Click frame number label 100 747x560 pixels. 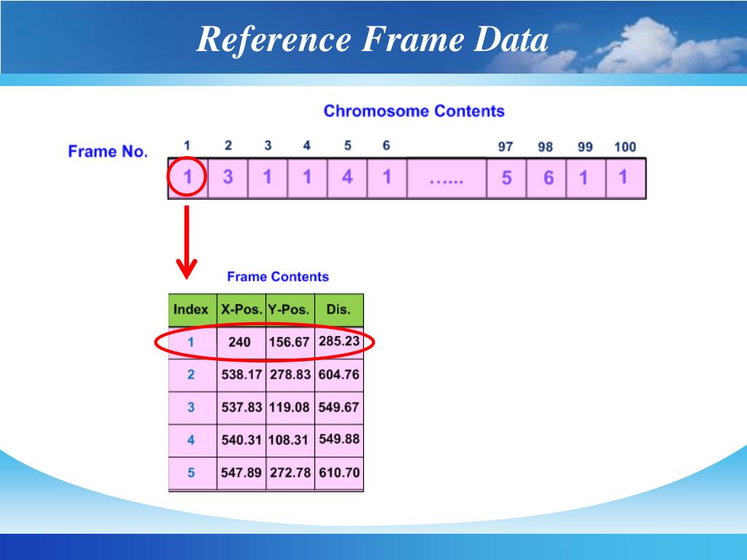(x=625, y=147)
